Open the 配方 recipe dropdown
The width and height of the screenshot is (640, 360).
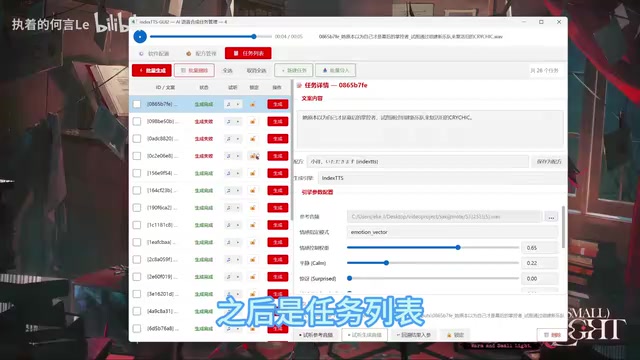(418, 162)
